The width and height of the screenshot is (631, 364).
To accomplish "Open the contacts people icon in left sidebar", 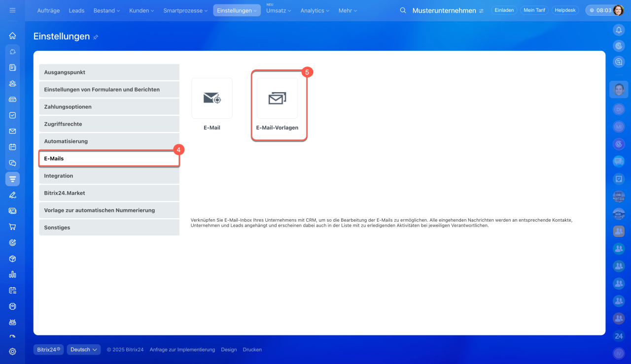I will click(12, 83).
